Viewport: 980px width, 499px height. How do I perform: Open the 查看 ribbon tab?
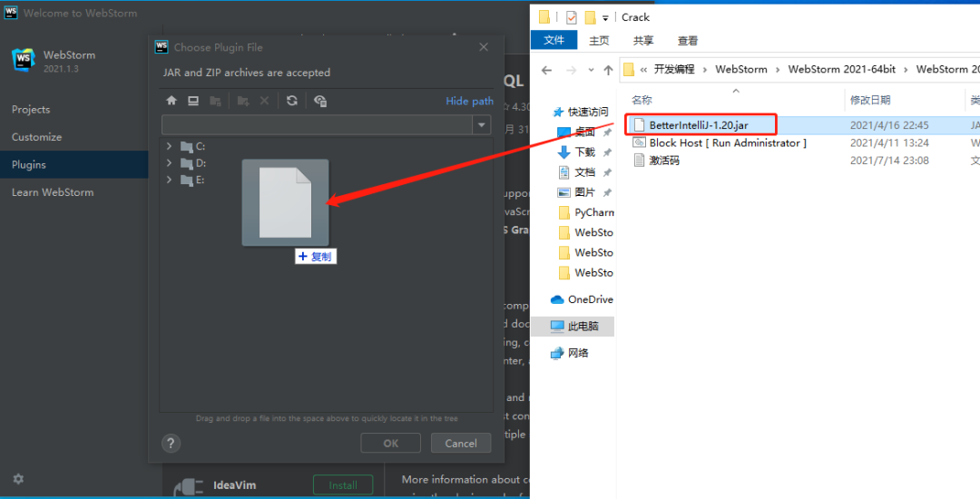click(x=688, y=40)
